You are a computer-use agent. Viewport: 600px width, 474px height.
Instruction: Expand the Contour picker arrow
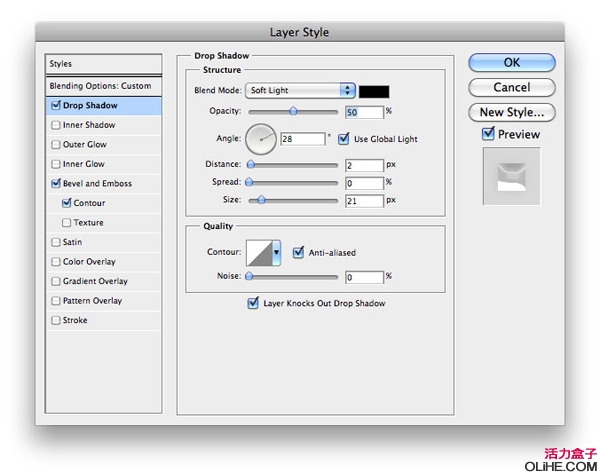click(276, 252)
